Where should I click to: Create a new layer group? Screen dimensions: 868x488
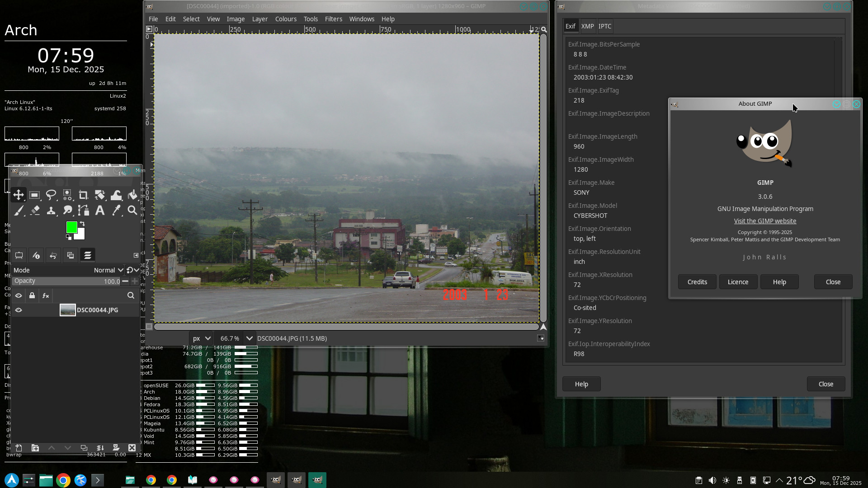[35, 448]
